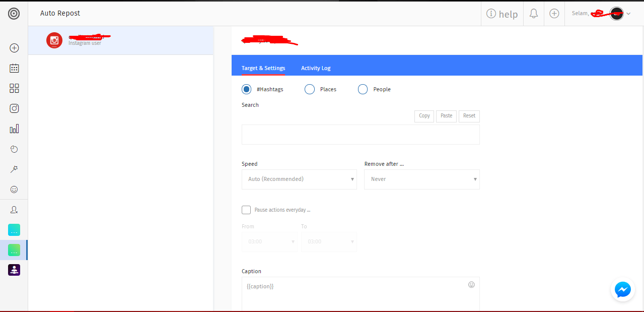Click the purple person module icon
Viewport: 644px width, 312px height.
pyautogui.click(x=14, y=270)
